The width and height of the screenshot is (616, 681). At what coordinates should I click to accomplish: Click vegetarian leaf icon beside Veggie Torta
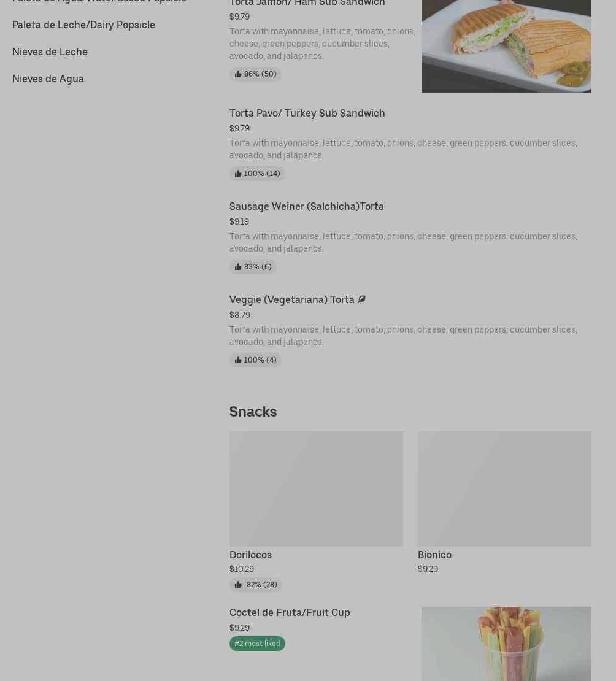coord(361,299)
